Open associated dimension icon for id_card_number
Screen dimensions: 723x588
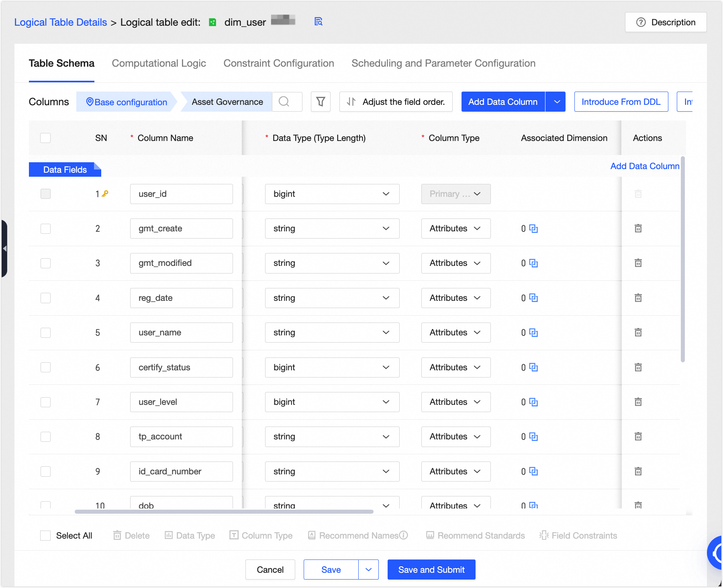coord(533,472)
